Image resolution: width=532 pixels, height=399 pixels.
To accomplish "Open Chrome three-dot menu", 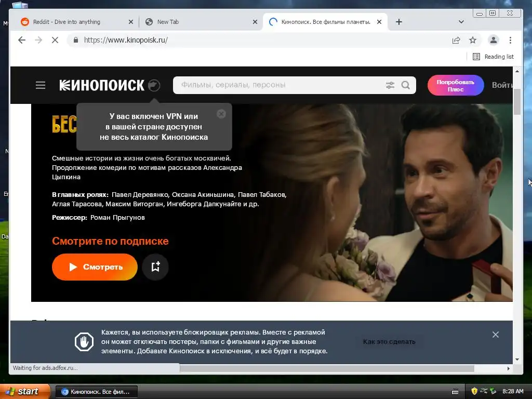I will (x=510, y=40).
